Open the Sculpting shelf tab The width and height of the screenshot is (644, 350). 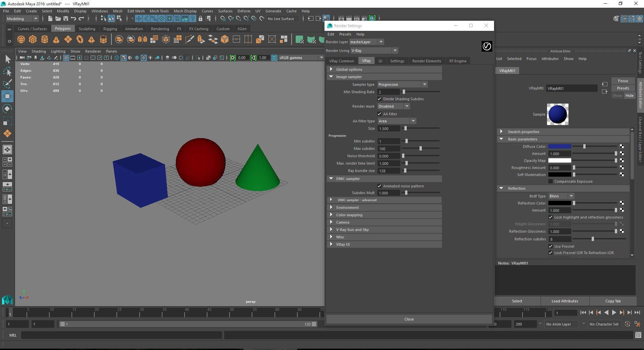[x=87, y=29]
